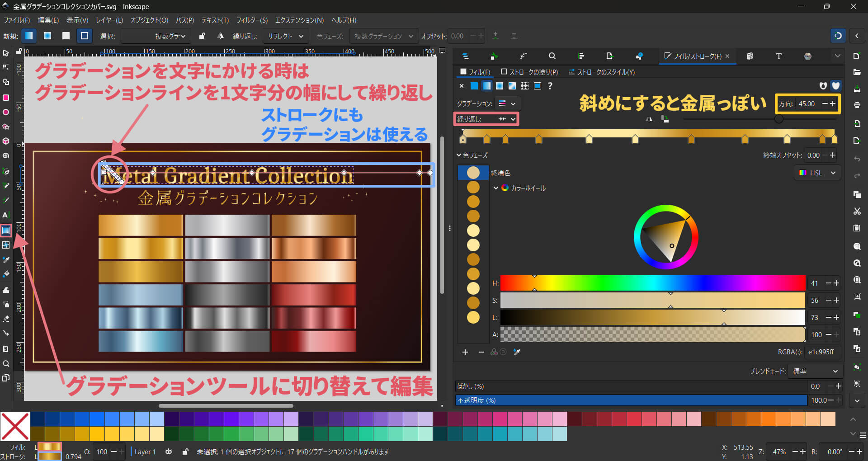Click the Cut scissors icon
This screenshot has width=868, height=461.
pos(857,211)
